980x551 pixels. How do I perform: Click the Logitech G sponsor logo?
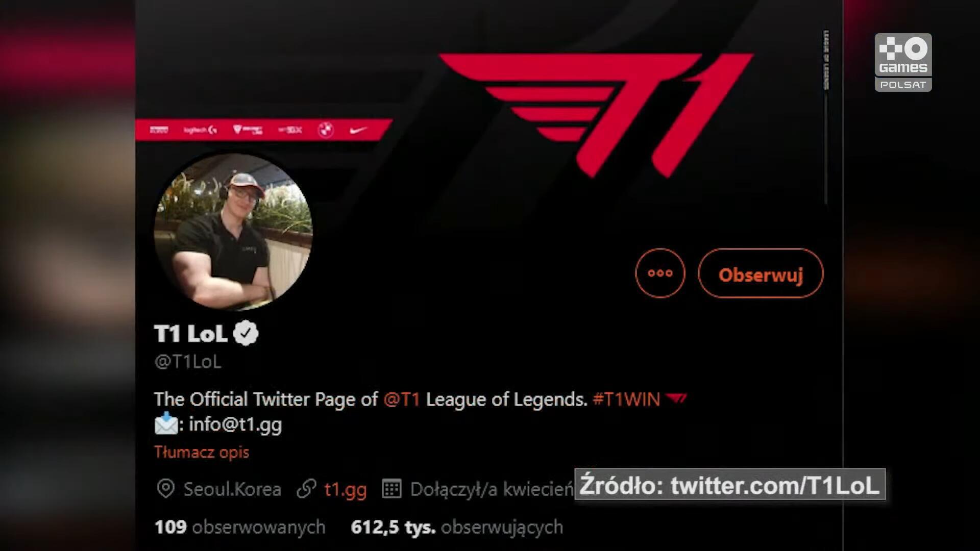coord(201,130)
